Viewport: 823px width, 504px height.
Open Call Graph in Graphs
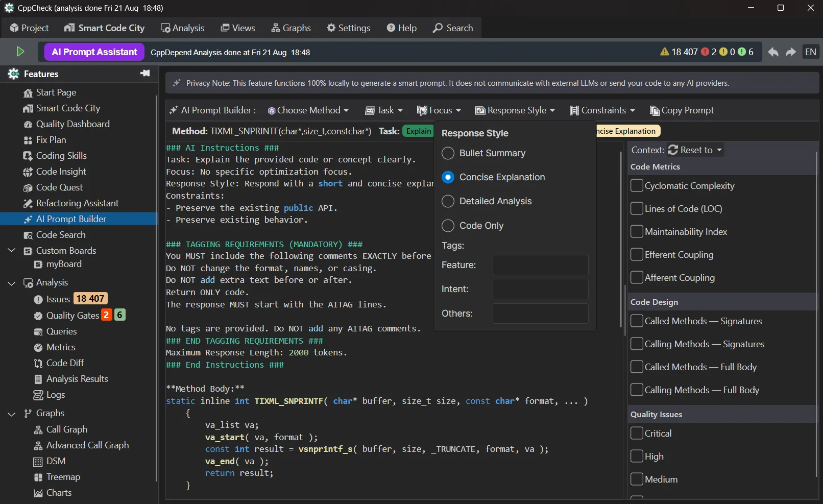pyautogui.click(x=60, y=429)
